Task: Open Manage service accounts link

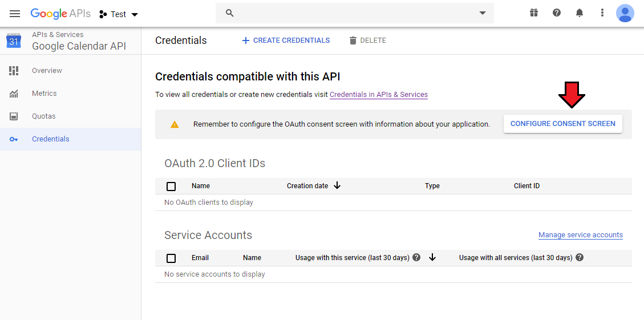Action: click(x=580, y=235)
